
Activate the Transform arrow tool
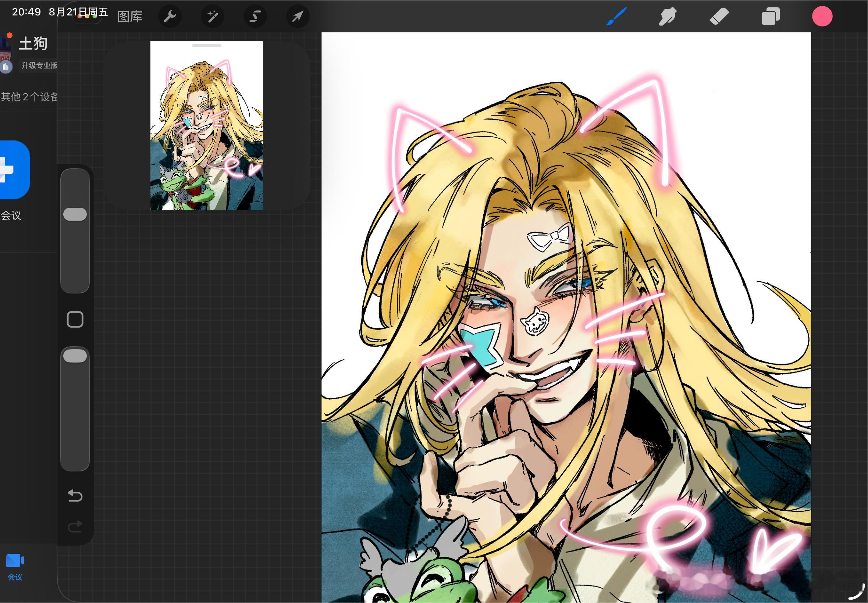[298, 17]
